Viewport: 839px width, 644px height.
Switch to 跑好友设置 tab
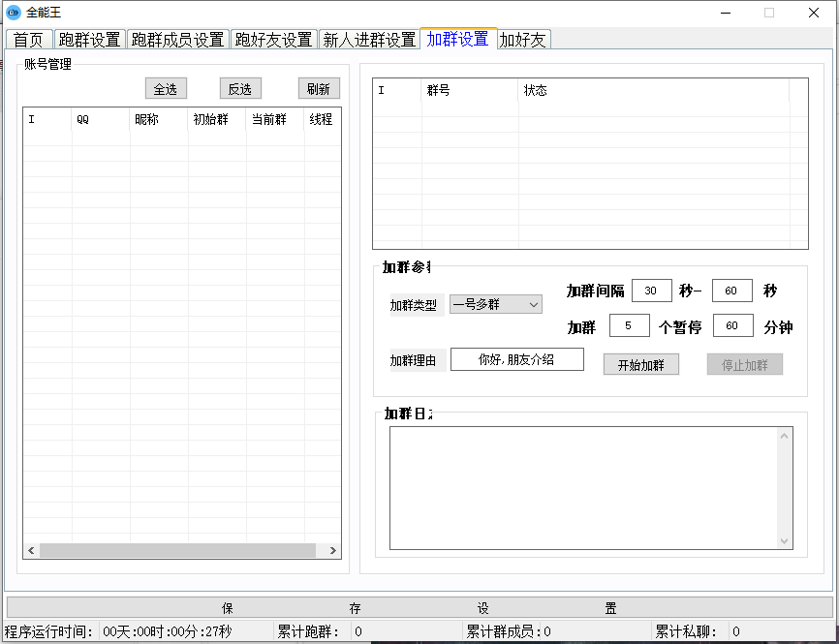[x=274, y=40]
